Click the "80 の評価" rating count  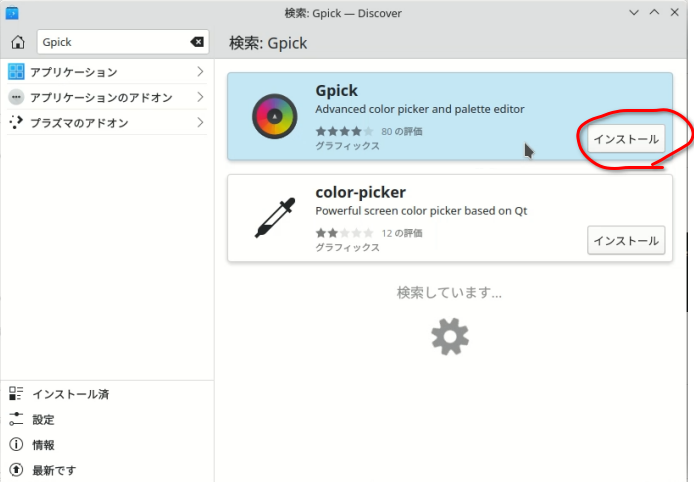coord(401,131)
